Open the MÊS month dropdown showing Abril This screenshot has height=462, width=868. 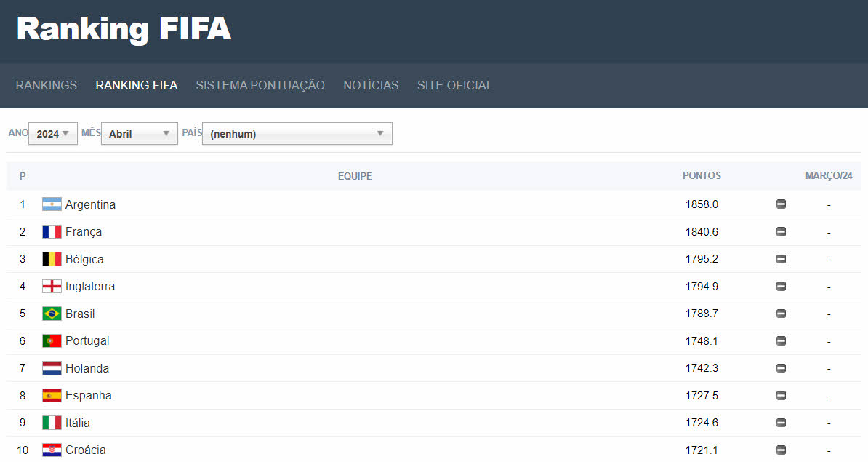click(x=140, y=133)
